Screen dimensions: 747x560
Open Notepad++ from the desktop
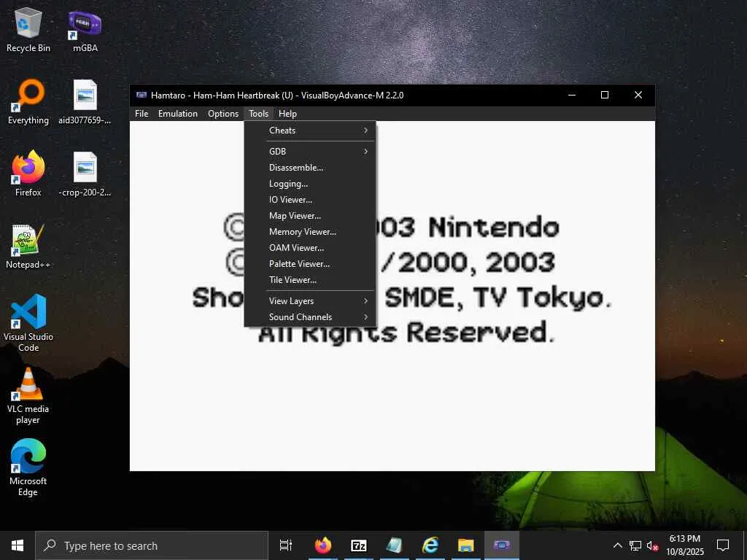pyautogui.click(x=28, y=246)
